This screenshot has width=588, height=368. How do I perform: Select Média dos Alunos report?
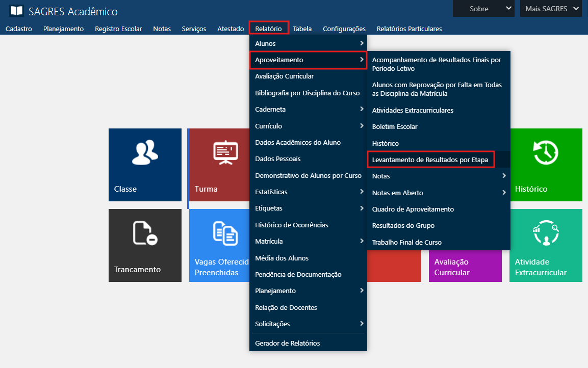(282, 258)
